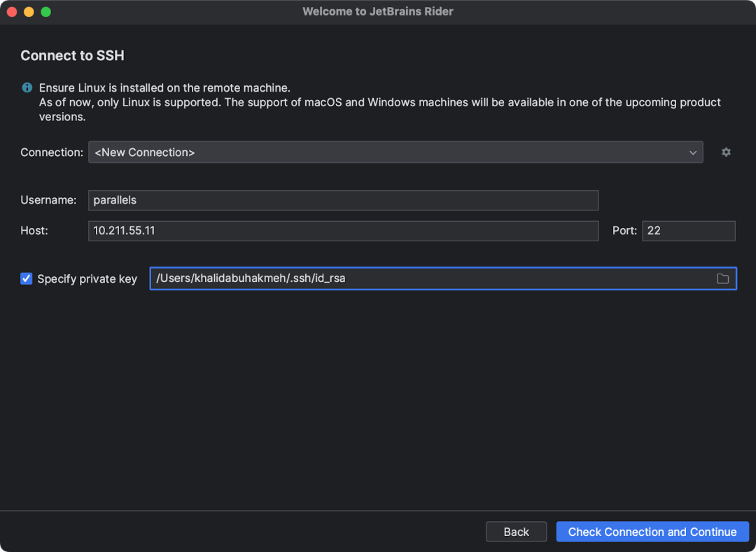Click the blue info icon beside Linux notice

(x=27, y=87)
